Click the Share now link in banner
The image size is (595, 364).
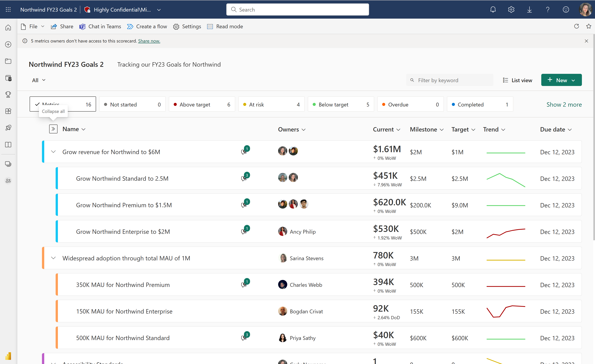click(x=149, y=41)
